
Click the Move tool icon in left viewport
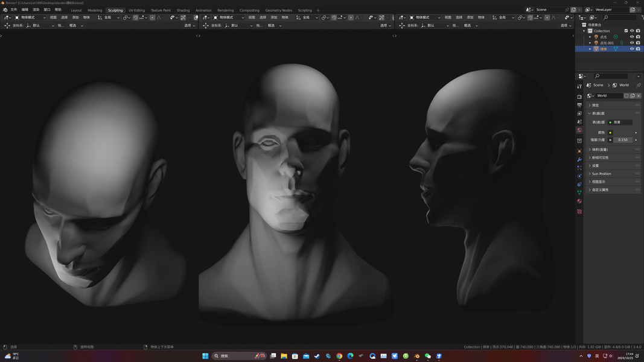coord(7,25)
